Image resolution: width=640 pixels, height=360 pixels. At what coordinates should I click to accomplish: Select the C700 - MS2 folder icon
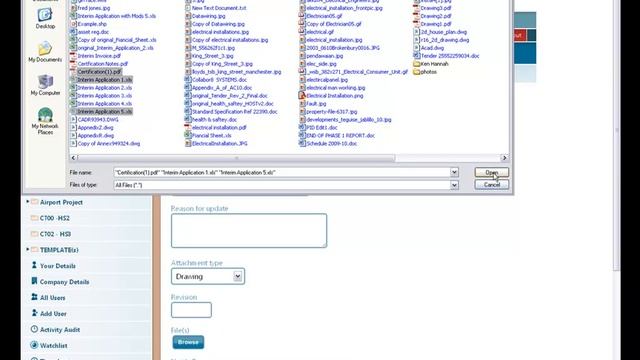[35, 218]
